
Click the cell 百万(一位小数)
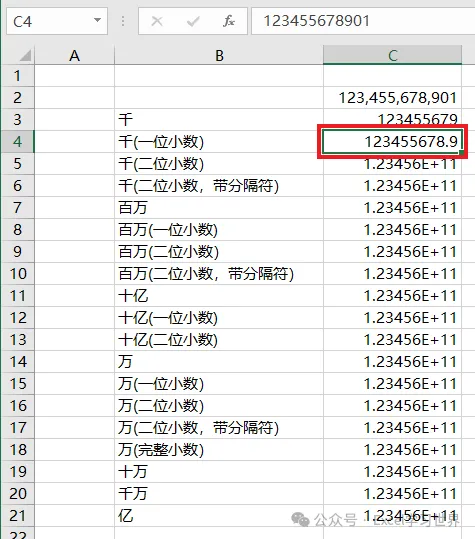tap(219, 230)
